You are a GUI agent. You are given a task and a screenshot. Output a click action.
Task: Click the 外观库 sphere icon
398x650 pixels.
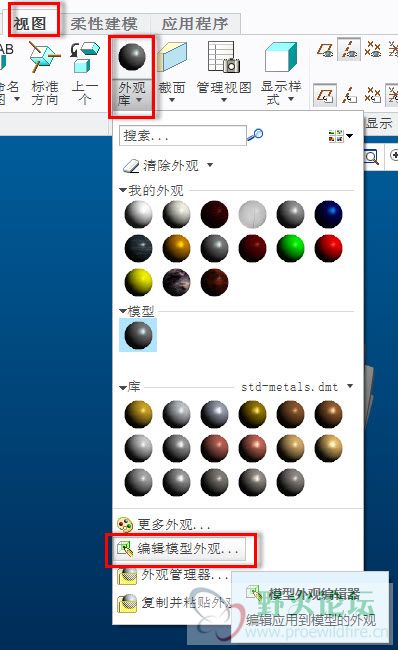(x=132, y=57)
